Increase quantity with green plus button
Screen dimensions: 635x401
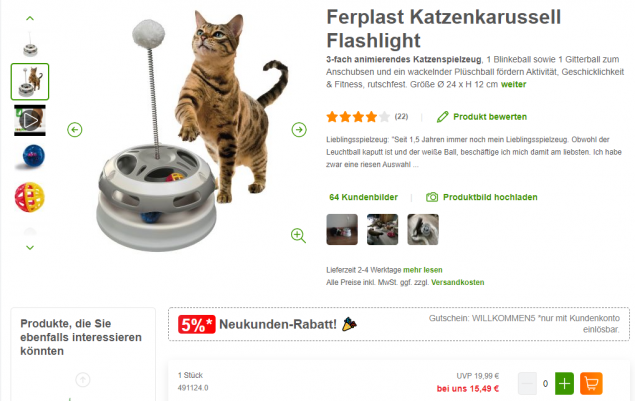[564, 383]
